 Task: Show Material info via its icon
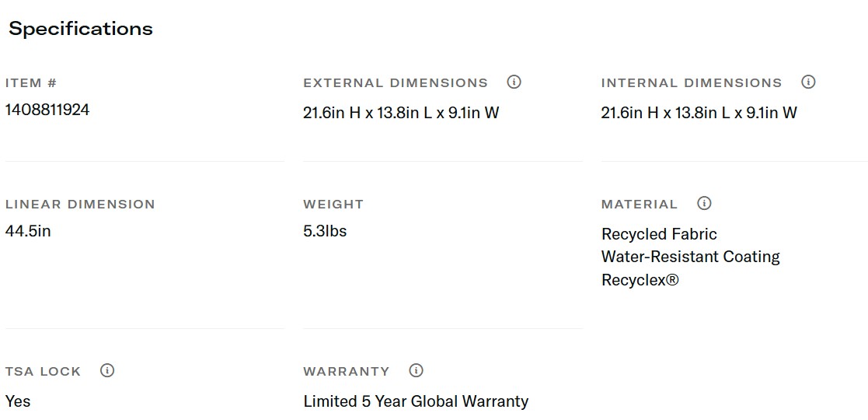704,203
